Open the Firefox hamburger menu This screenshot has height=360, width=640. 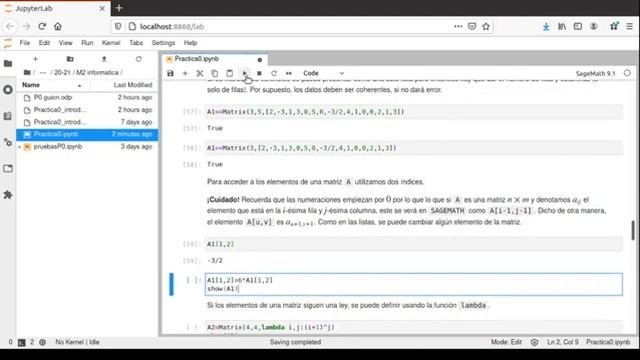click(x=629, y=27)
